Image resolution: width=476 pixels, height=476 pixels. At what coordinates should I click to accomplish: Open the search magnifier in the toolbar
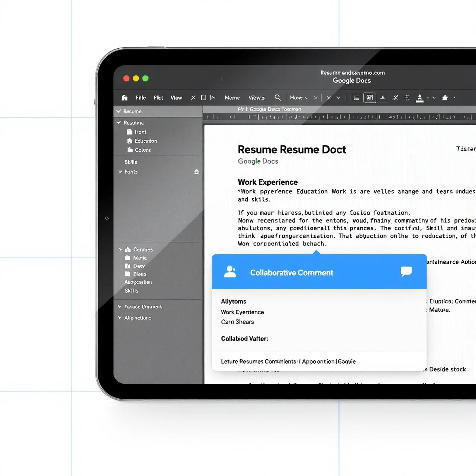[x=277, y=97]
